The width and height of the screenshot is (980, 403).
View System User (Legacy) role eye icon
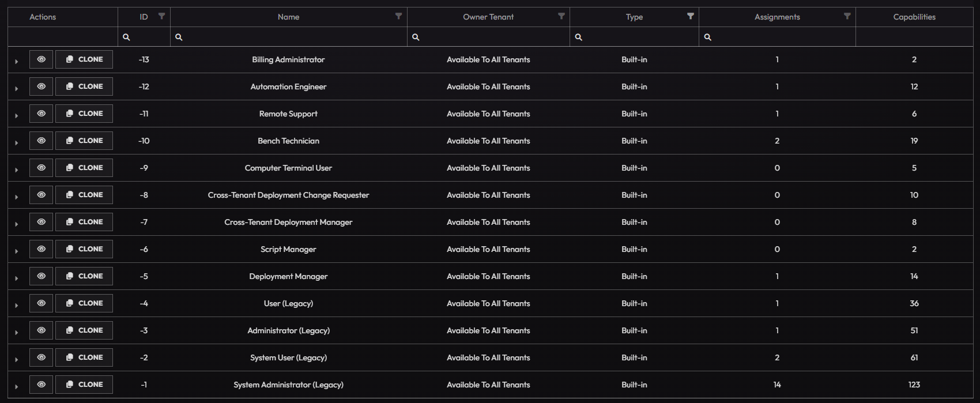point(42,357)
